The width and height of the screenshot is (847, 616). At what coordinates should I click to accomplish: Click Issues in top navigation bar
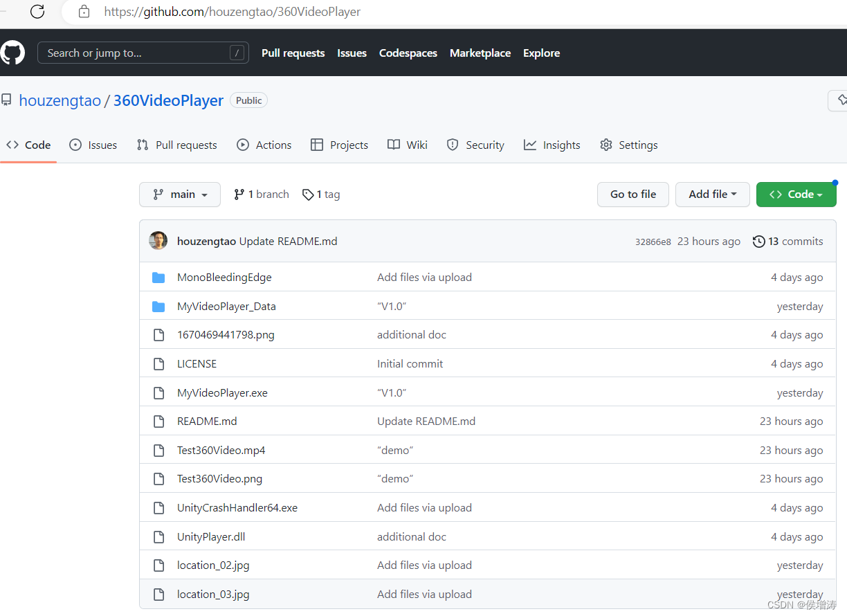click(352, 53)
